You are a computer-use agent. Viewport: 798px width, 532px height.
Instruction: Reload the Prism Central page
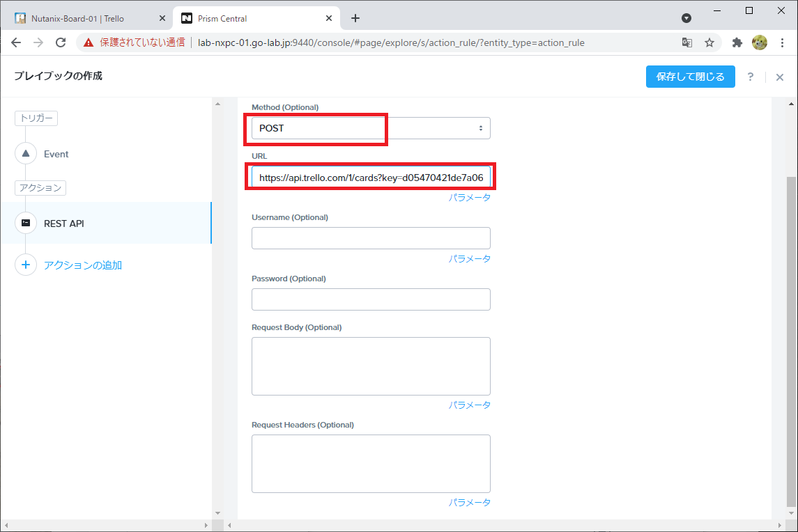(61, 42)
